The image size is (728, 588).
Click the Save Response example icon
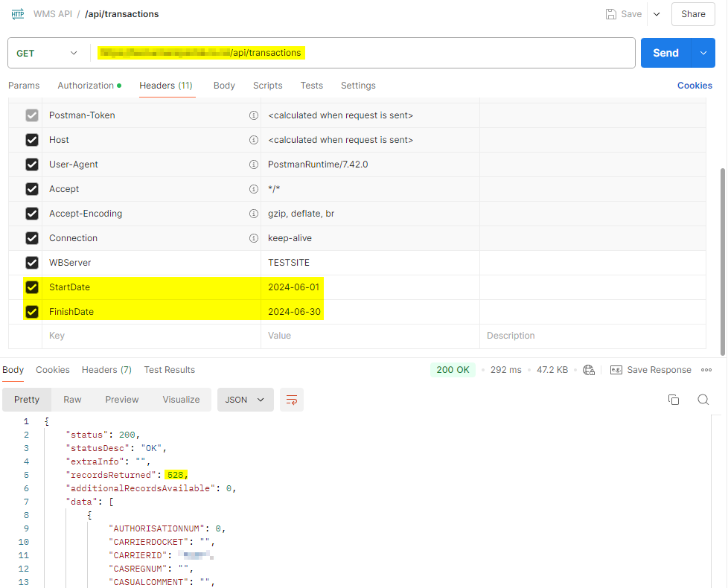(x=616, y=370)
